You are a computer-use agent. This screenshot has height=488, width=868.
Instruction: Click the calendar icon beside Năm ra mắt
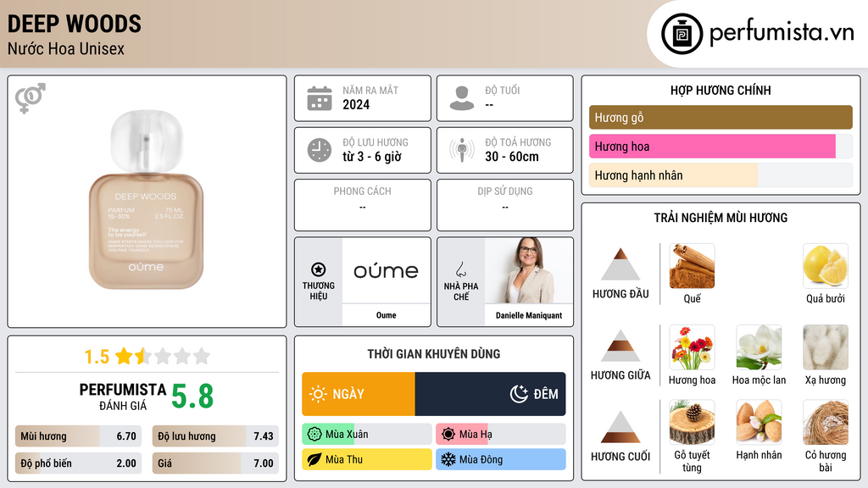click(320, 98)
